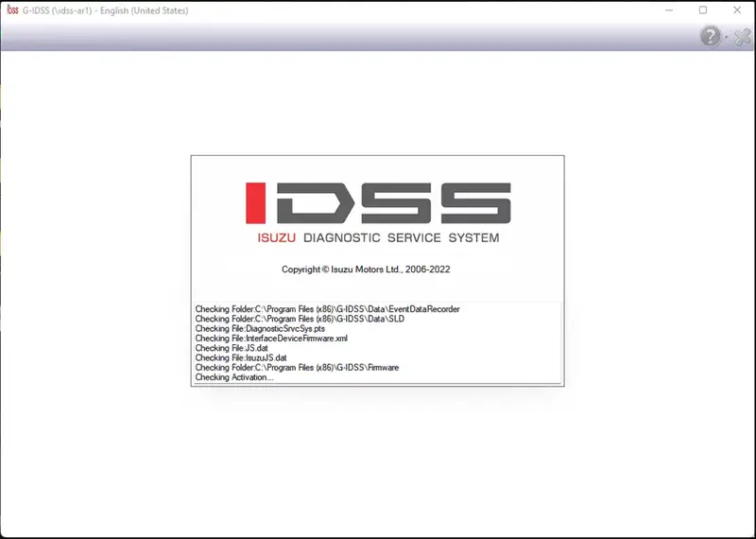Expand the Help icon dropdown arrow
Viewport: 756px width, 539px height.
[726, 37]
